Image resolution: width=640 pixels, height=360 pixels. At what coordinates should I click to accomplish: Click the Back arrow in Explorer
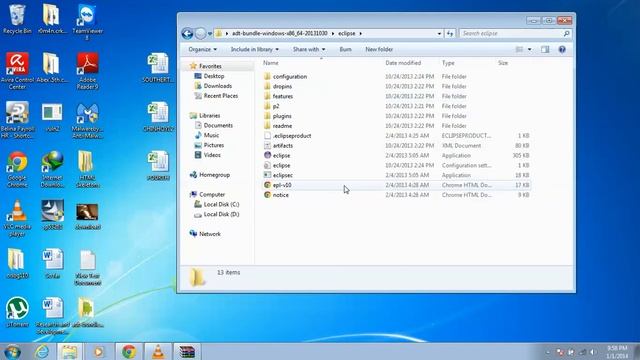pos(187,33)
